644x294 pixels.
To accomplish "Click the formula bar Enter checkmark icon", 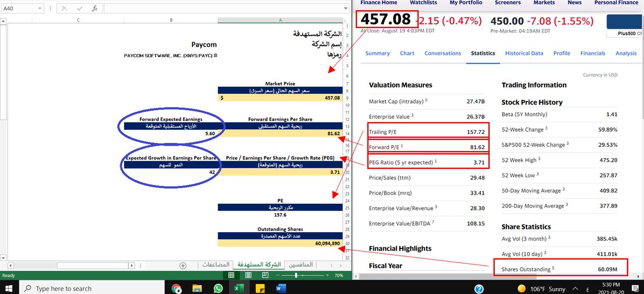I will click(x=78, y=9).
